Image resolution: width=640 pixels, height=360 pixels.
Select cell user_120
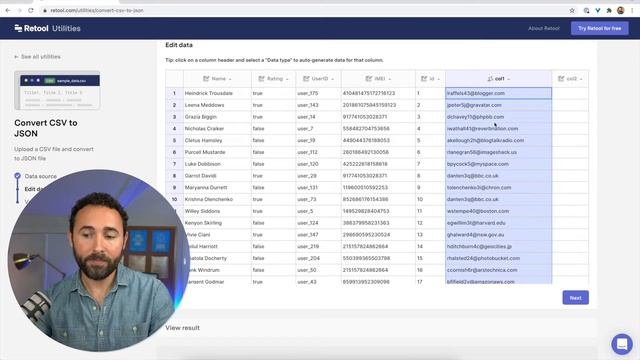[x=318, y=164]
